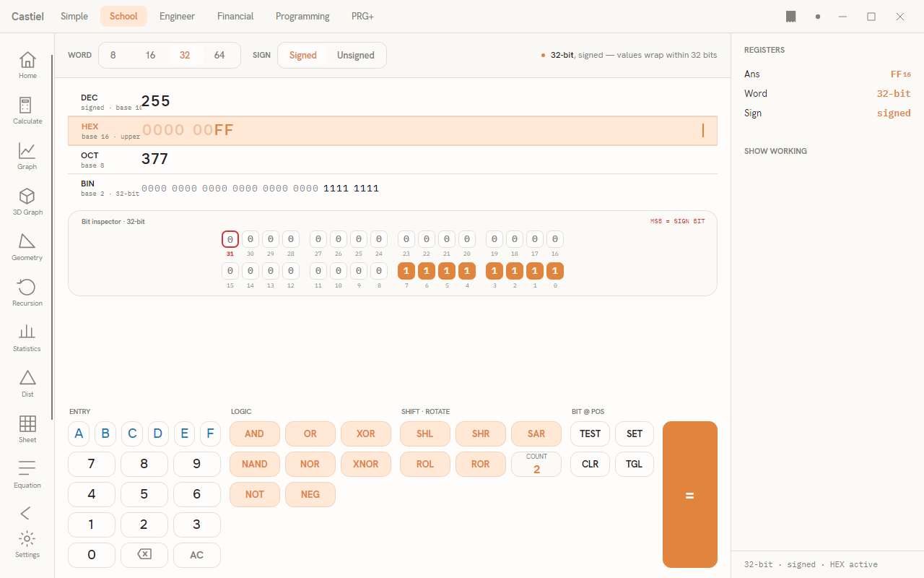Click the Word register value 32-bit
The width and height of the screenshot is (924, 578).
[894, 93]
